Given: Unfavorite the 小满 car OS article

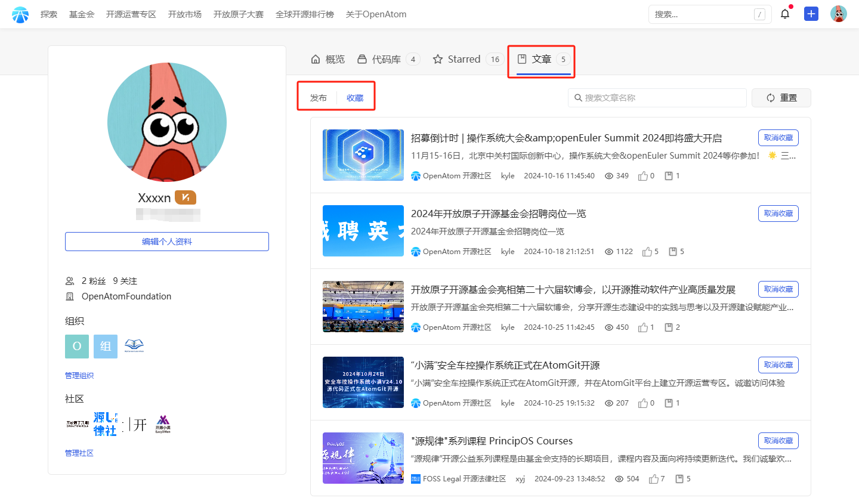Looking at the screenshot, I should pyautogui.click(x=778, y=365).
